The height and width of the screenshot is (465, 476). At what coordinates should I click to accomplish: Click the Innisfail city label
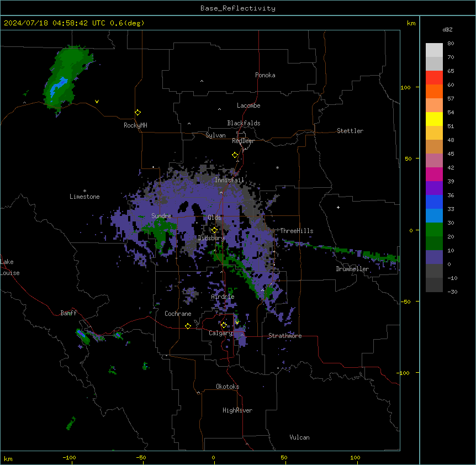[229, 180]
